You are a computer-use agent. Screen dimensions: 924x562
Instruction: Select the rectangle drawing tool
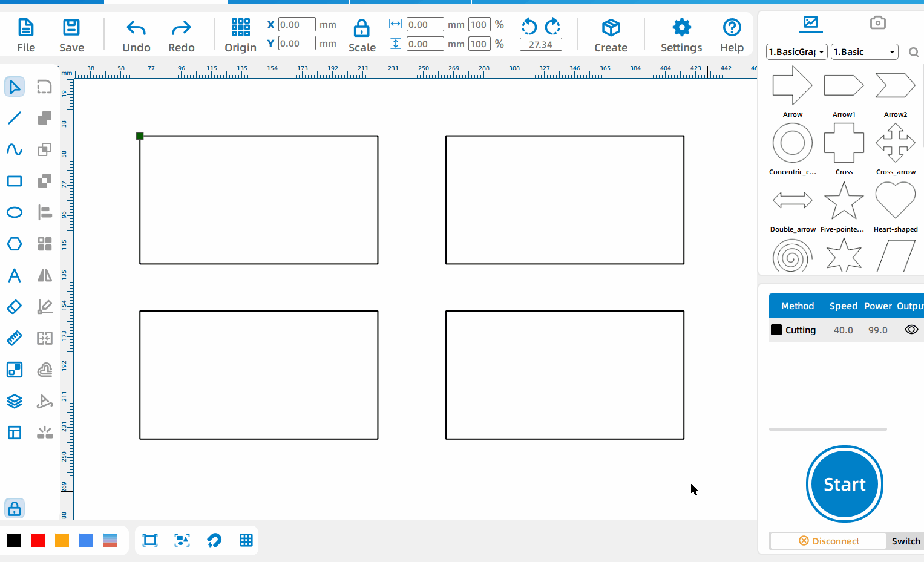click(x=15, y=181)
